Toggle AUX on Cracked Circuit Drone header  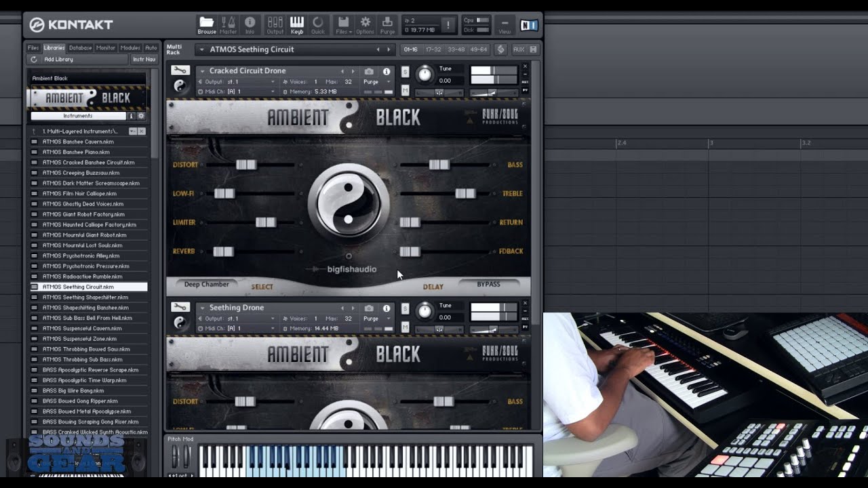525,82
